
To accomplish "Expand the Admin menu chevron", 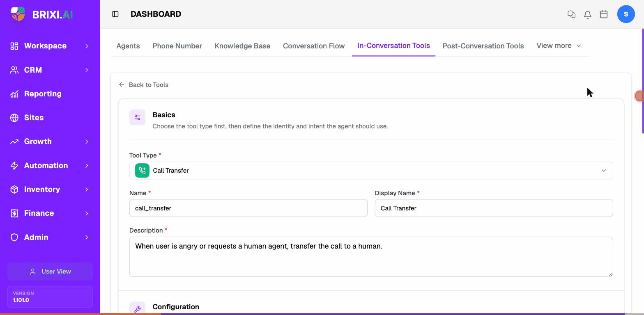I will (87, 237).
